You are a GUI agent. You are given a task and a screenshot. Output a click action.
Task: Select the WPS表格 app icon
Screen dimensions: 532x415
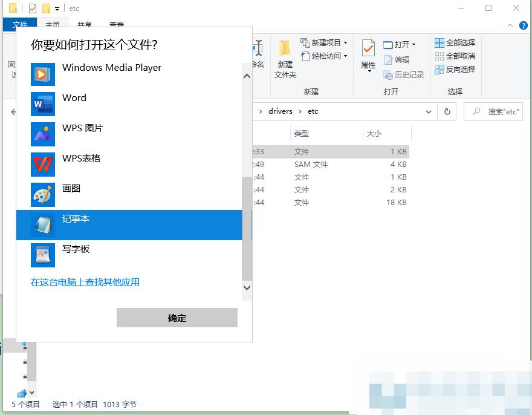click(43, 165)
